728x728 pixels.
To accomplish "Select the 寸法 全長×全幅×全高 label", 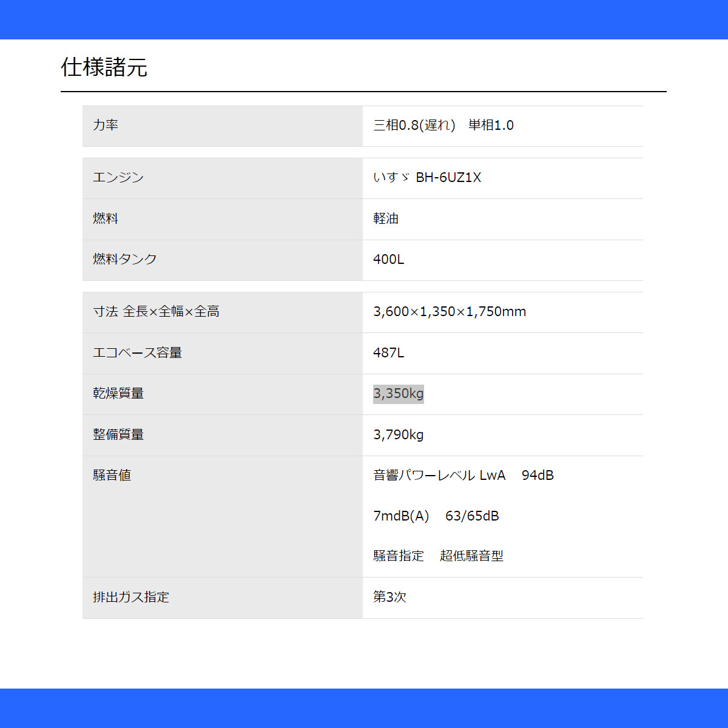I will tap(156, 311).
